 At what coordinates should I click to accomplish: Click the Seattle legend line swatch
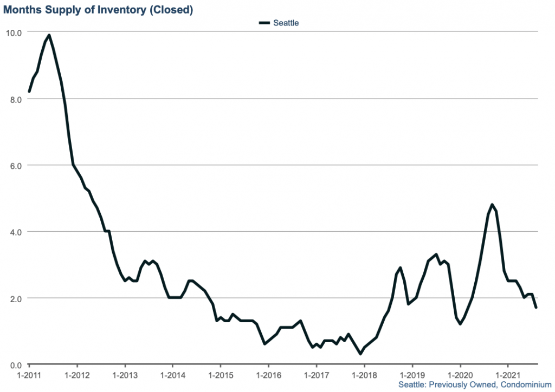[x=264, y=23]
